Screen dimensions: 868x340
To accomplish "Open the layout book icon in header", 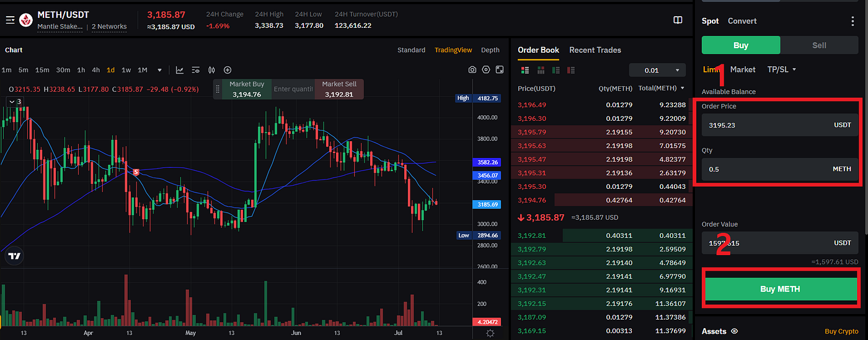I will [x=678, y=20].
